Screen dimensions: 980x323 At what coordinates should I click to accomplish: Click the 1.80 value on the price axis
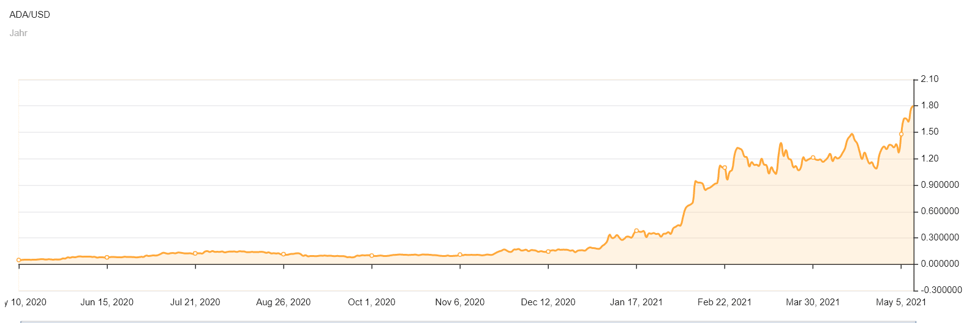[930, 105]
